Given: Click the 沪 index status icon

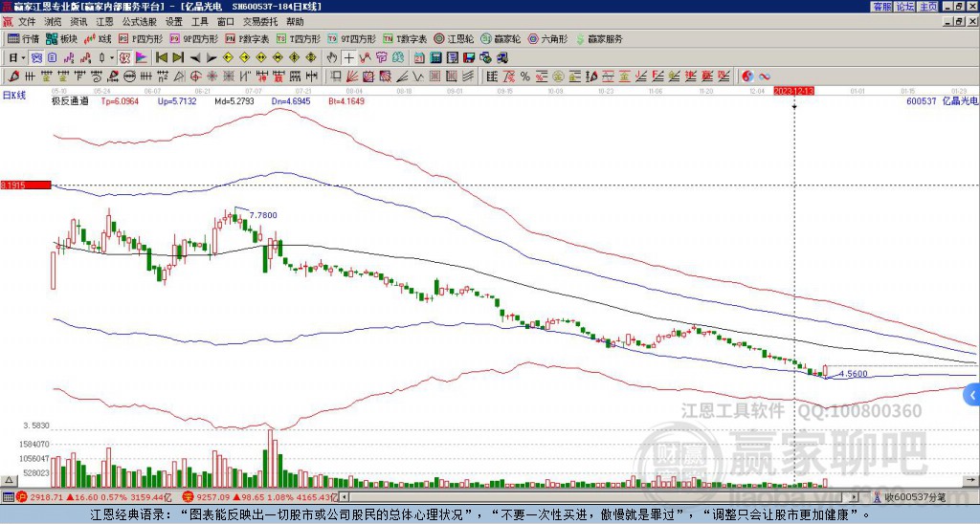Looking at the screenshot, I should click(x=21, y=497).
